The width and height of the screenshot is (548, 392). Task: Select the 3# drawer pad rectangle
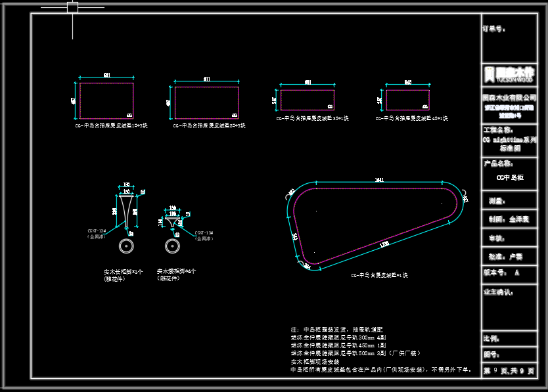pos(307,99)
